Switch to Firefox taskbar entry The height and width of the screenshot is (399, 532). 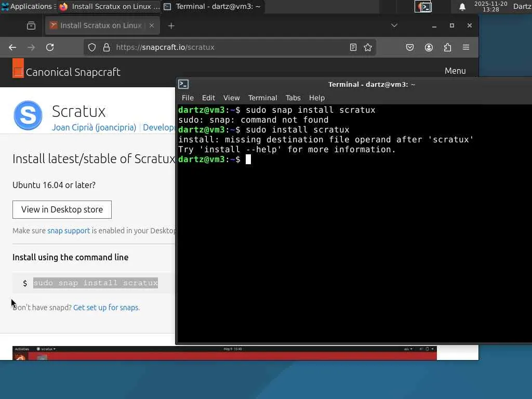pyautogui.click(x=109, y=6)
